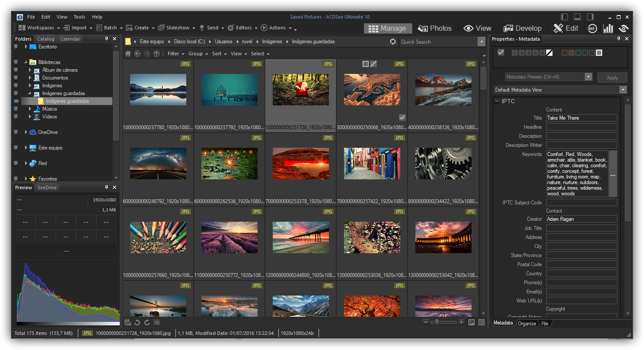Image resolution: width=644 pixels, height=350 pixels.
Task: Click the refresh icon beside Quick Search
Action: coord(392,42)
